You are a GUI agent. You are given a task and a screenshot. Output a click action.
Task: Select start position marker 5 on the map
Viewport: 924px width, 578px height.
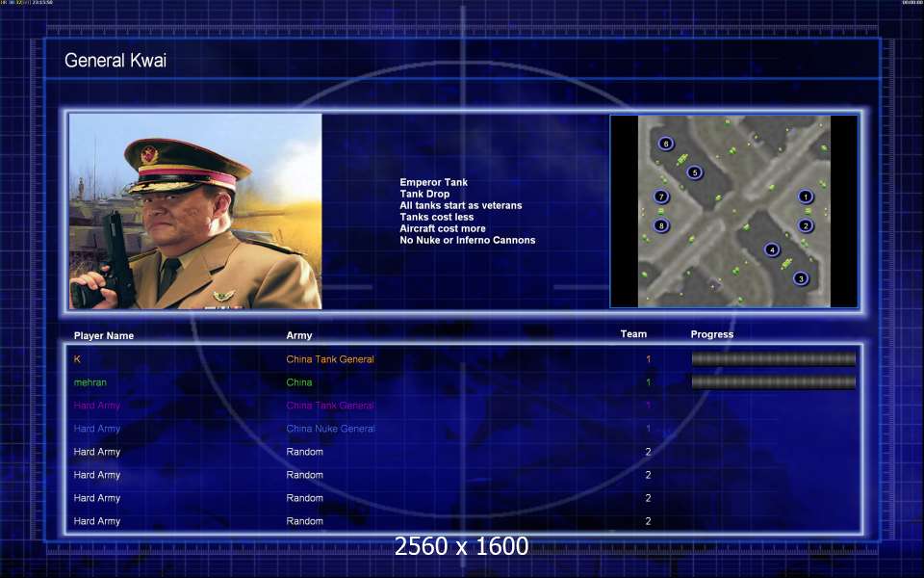pos(695,172)
